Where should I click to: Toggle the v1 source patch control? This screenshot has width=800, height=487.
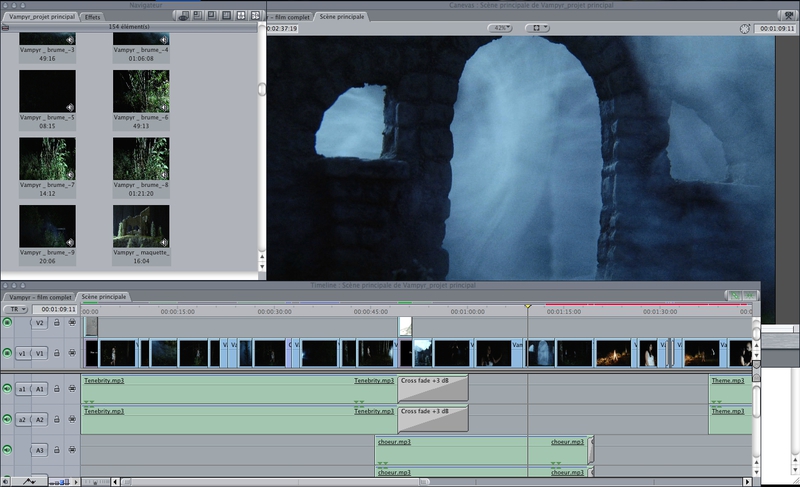(22, 353)
